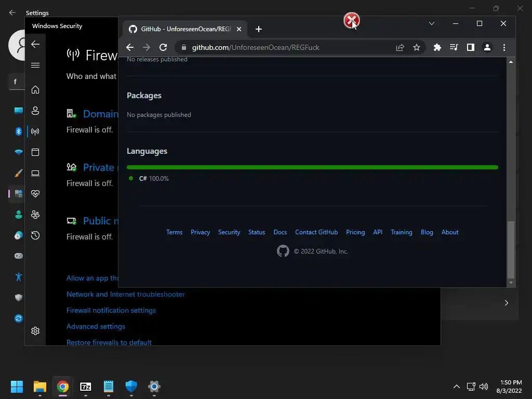Screen dimensions: 532x399
Task: Open GitHub Blog link
Action: (427, 232)
